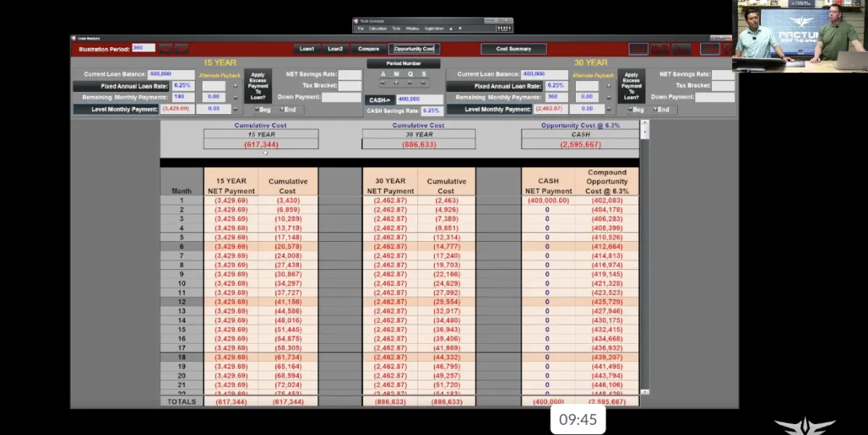868x435 pixels.
Task: Click small arrow under 15 YEAR cumulative total
Action: (x=265, y=153)
